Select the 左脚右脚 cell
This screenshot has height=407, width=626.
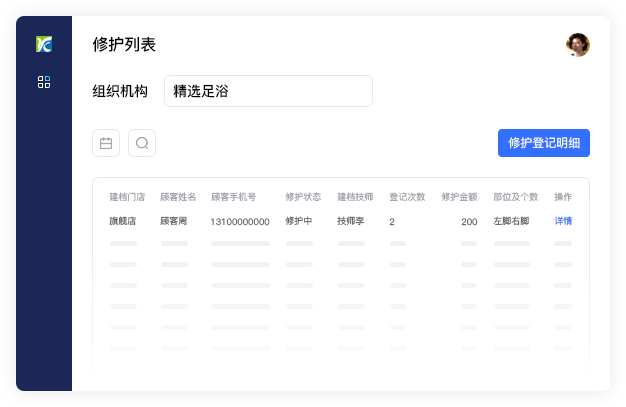pos(511,221)
